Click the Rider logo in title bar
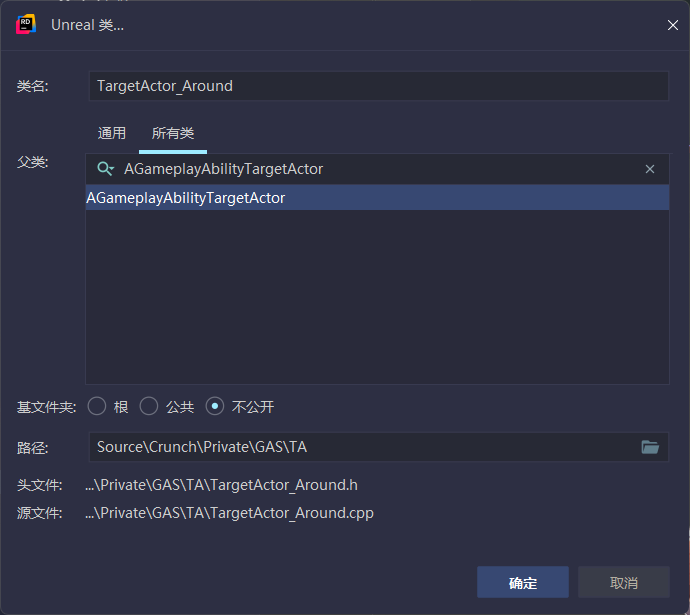The height and width of the screenshot is (615, 690). [x=26, y=25]
